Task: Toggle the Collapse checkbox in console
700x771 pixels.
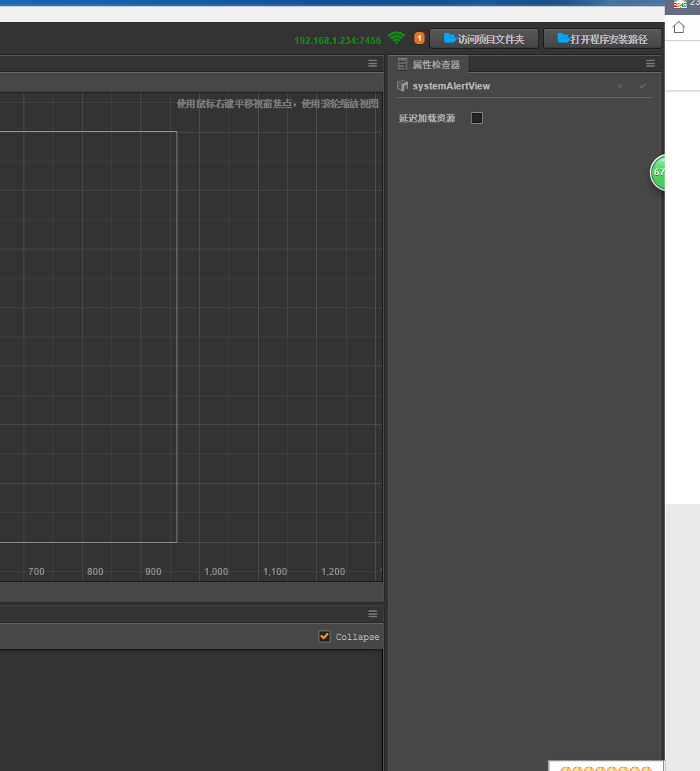Action: (325, 636)
